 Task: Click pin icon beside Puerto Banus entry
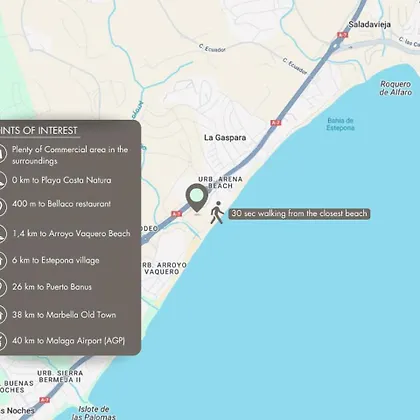click(2, 287)
